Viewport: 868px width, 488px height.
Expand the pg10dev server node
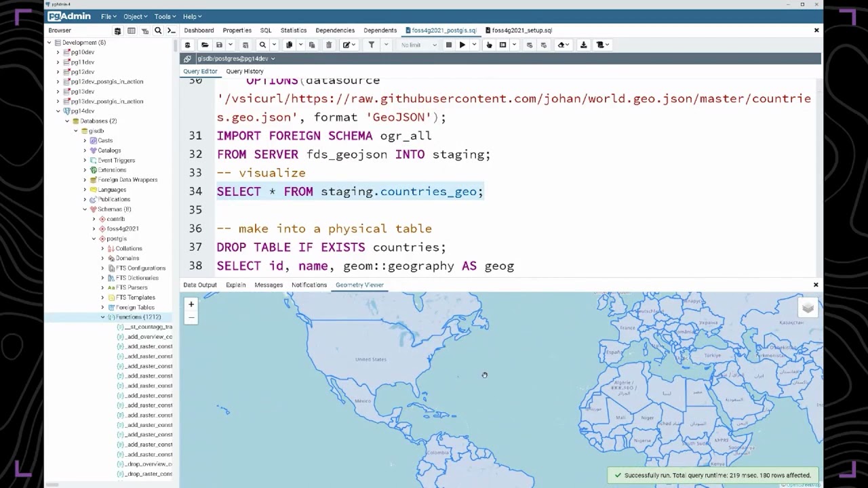pos(58,52)
